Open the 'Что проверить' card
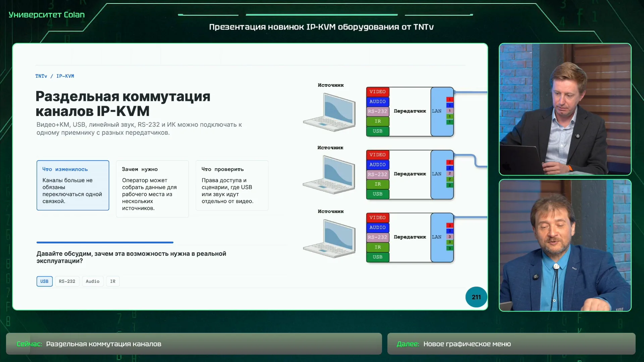Viewport: 644px width, 362px height. [x=232, y=185]
